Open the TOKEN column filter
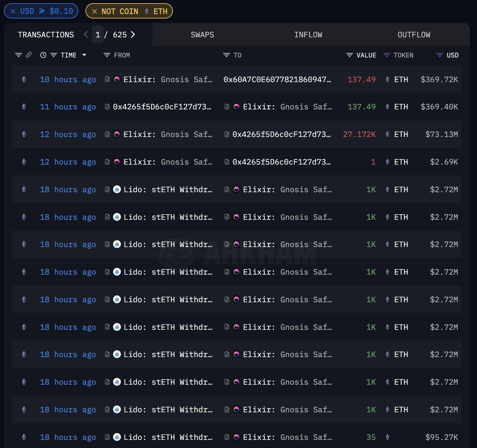The width and height of the screenshot is (477, 448). (x=386, y=55)
